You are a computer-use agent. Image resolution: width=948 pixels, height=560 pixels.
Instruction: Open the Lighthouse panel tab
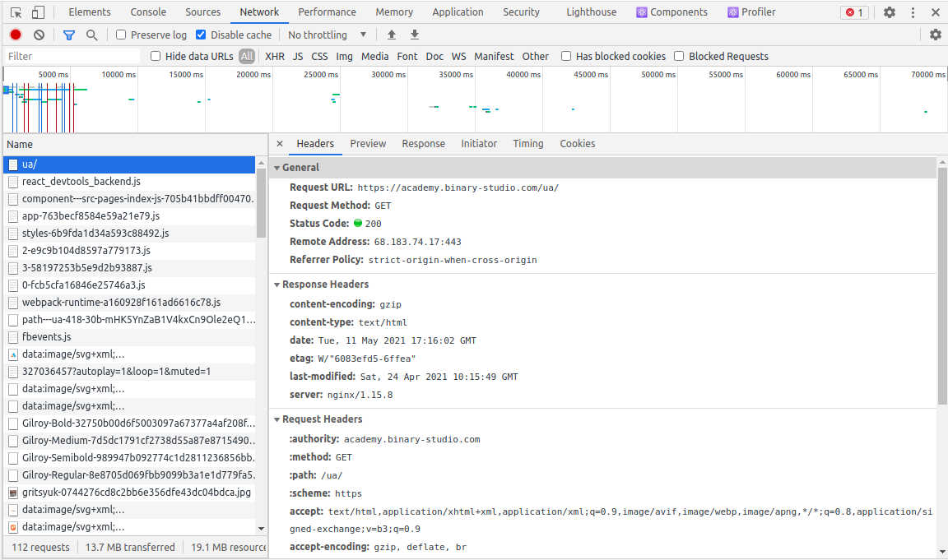pos(592,12)
